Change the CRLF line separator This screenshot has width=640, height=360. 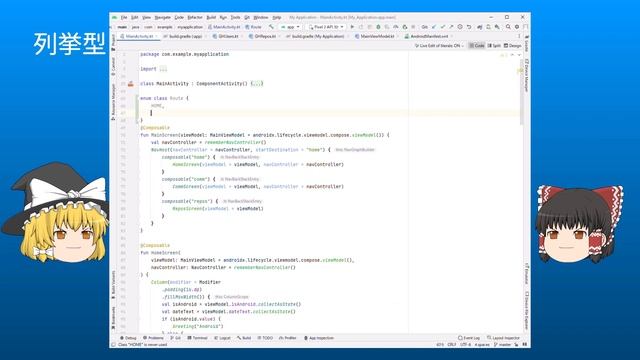click(451, 345)
